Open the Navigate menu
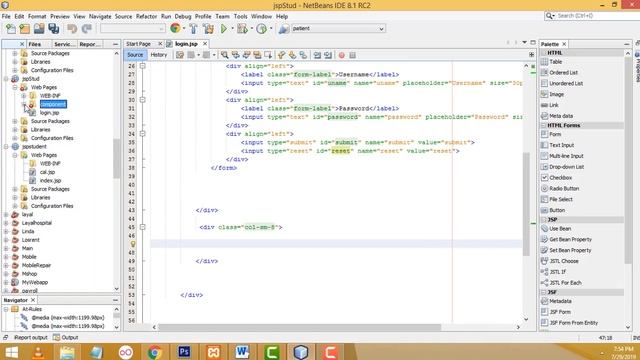Screen dimensions: 640x360 tap(100, 16)
